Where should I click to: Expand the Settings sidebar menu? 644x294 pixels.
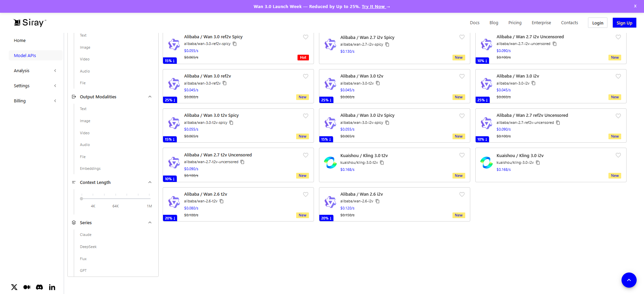[x=35, y=86]
